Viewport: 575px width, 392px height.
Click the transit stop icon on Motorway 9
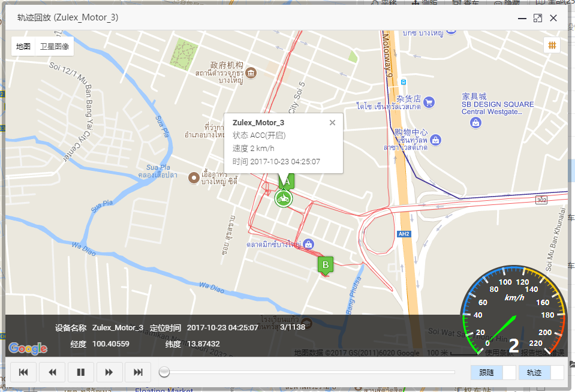click(404, 82)
